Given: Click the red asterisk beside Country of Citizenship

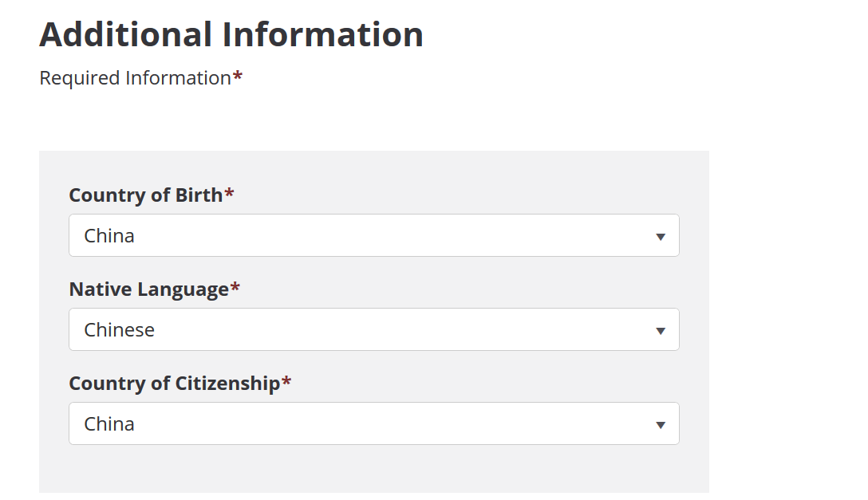Looking at the screenshot, I should coord(286,380).
